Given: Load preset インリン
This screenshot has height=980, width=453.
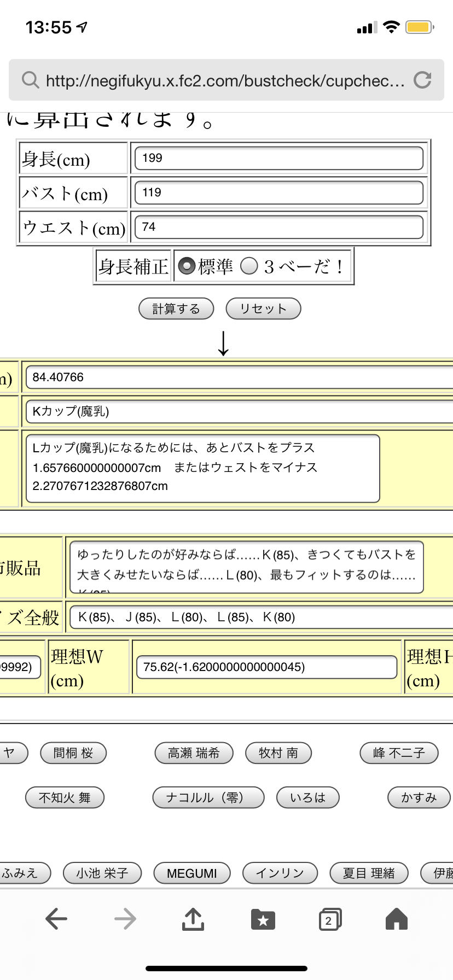Looking at the screenshot, I should click(x=280, y=873).
